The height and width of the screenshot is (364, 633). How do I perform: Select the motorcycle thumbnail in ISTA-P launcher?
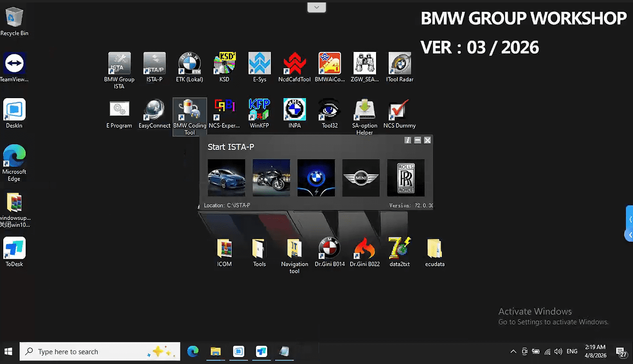pyautogui.click(x=271, y=178)
